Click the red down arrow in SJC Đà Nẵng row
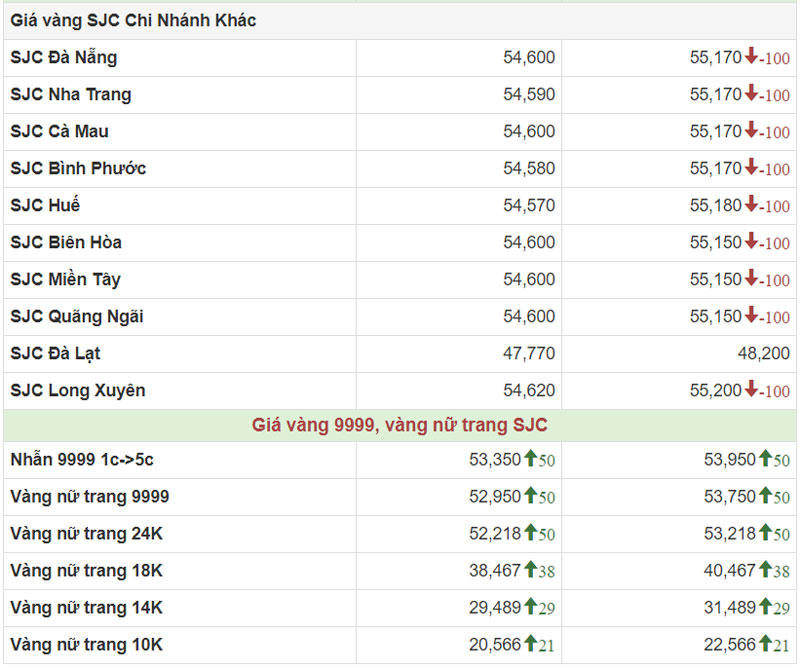The width and height of the screenshot is (800, 668). (x=751, y=58)
